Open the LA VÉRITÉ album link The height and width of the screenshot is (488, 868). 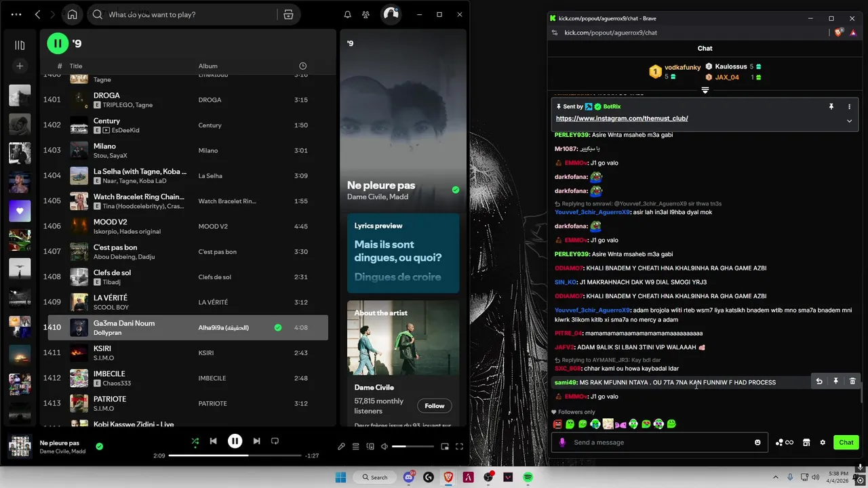pyautogui.click(x=213, y=302)
